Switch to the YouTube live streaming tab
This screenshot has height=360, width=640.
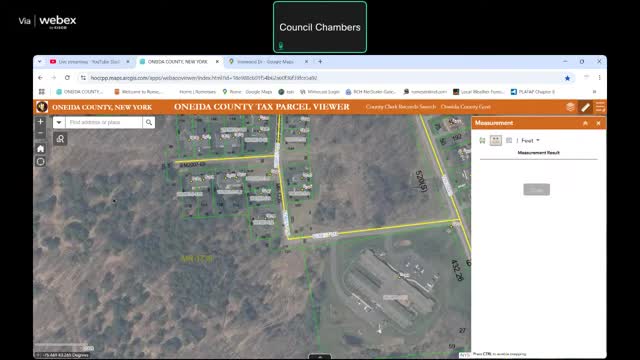[89, 62]
